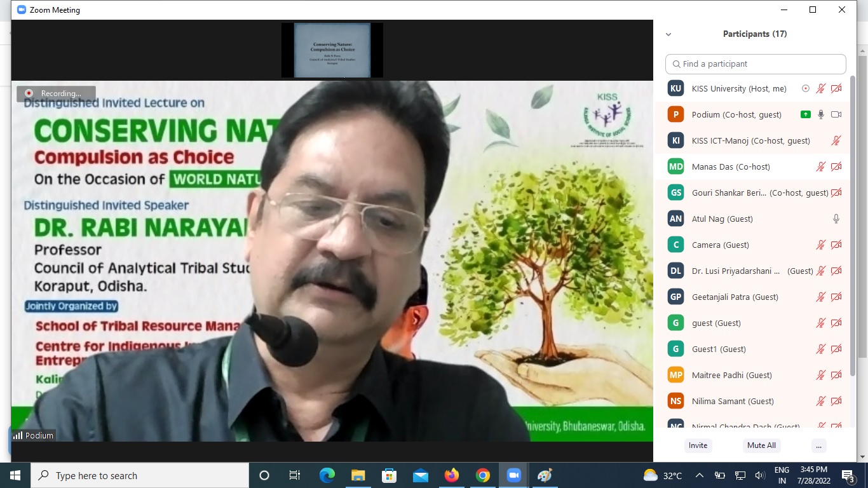The width and height of the screenshot is (868, 488).
Task: Launch Google Chrome from the taskbar
Action: 482,475
